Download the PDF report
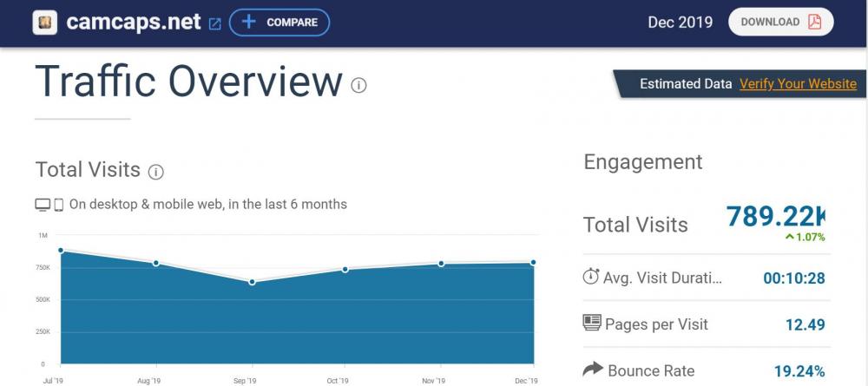 pyautogui.click(x=779, y=23)
